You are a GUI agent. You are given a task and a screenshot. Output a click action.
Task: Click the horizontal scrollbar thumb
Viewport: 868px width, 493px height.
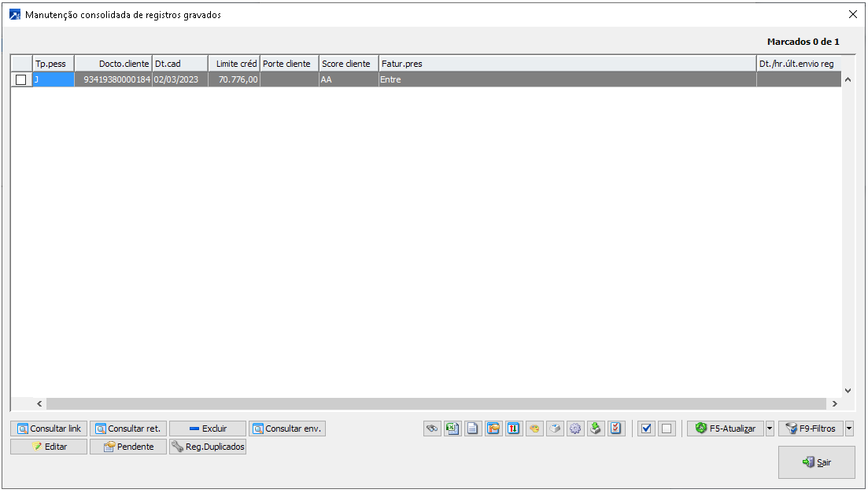(436, 404)
